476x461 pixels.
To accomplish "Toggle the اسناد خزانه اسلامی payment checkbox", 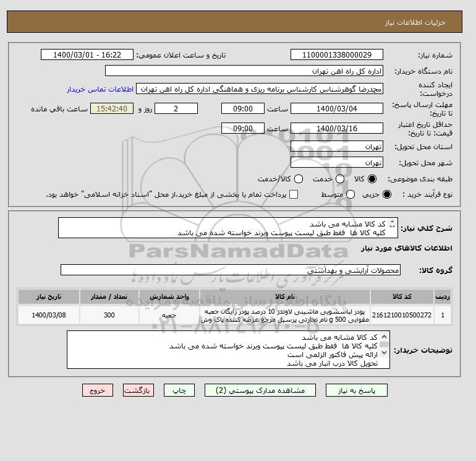I will [x=294, y=194].
